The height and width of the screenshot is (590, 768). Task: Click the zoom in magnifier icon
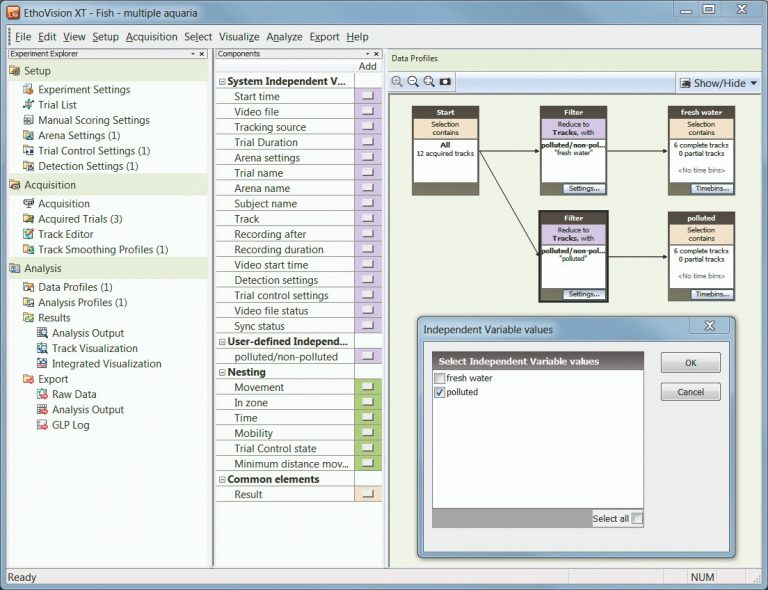pyautogui.click(x=397, y=82)
